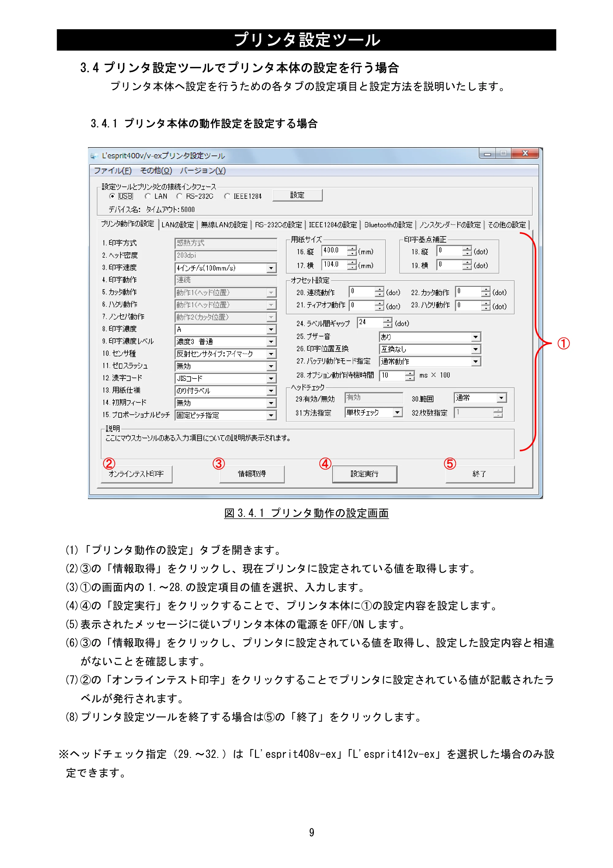This screenshot has width=613, height=868.
Task: Open the その他(O) menu
Action: pos(156,171)
